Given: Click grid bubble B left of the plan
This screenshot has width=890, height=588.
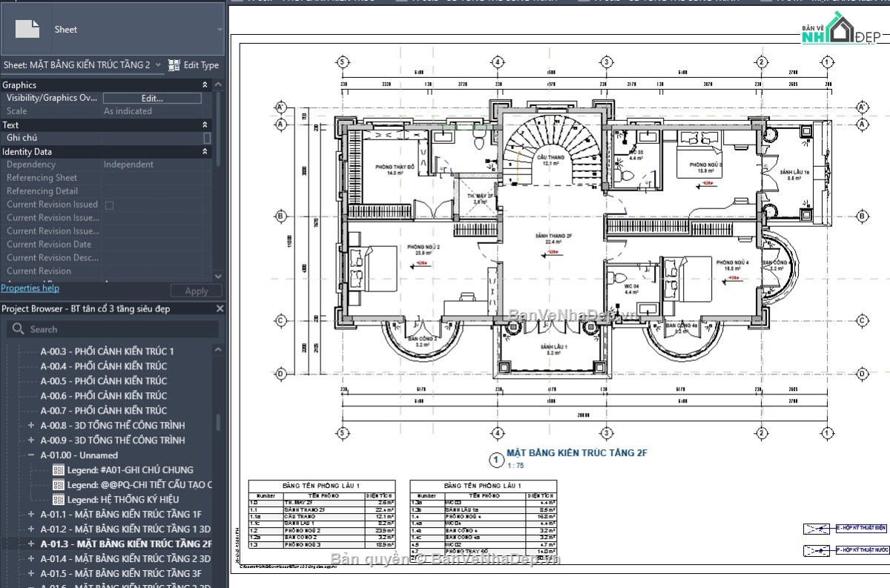Looking at the screenshot, I should click(x=281, y=216).
